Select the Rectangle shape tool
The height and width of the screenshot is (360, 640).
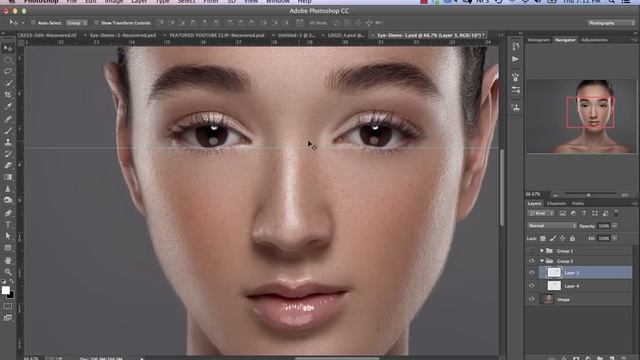coord(8,248)
